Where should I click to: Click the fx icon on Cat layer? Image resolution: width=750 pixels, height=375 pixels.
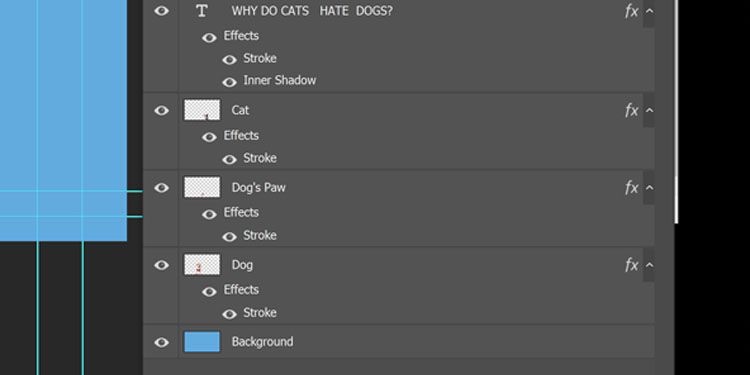tap(631, 110)
